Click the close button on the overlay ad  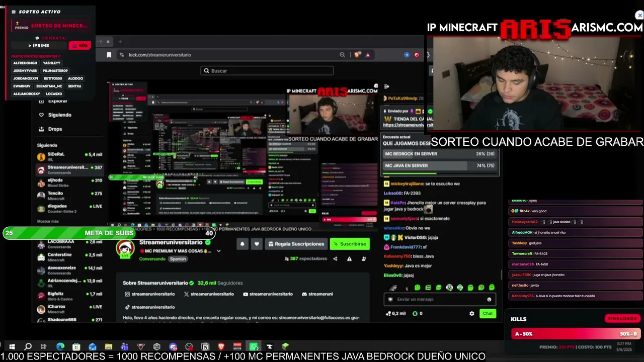pyautogui.click(x=639, y=16)
